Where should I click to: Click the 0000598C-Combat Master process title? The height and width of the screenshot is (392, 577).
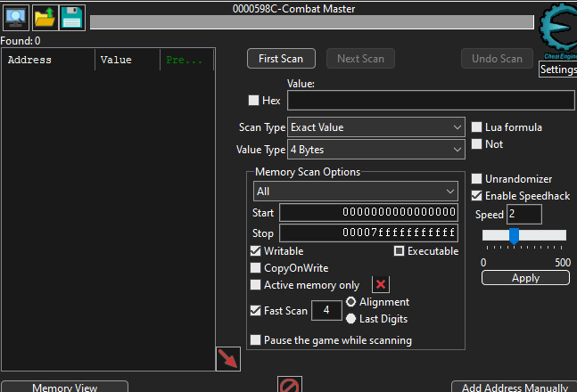[x=293, y=8]
